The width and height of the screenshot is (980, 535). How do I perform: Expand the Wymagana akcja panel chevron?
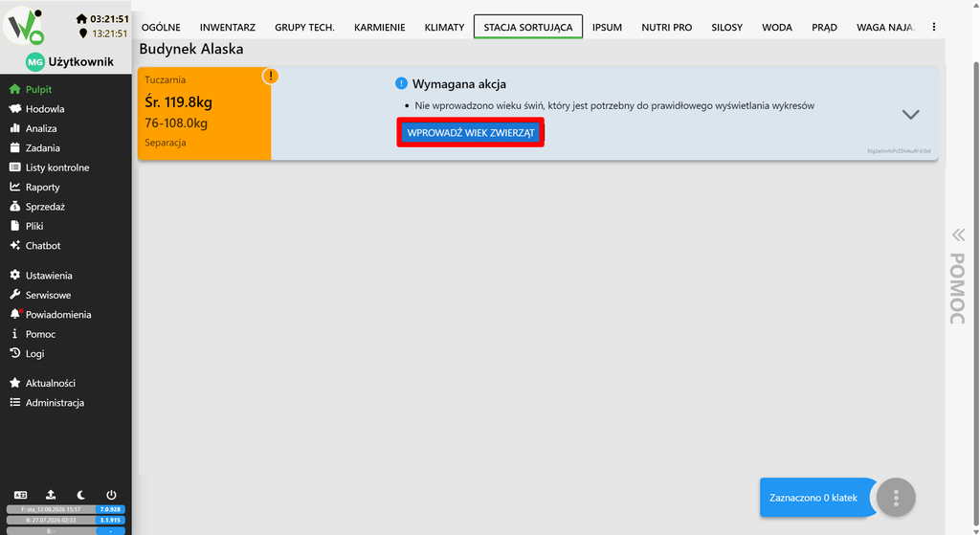click(911, 115)
